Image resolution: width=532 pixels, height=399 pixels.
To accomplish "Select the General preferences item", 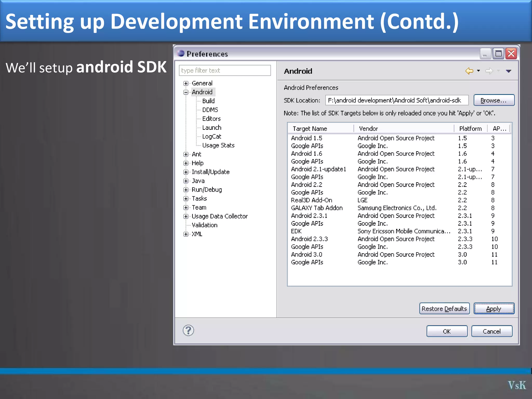I will coord(202,83).
